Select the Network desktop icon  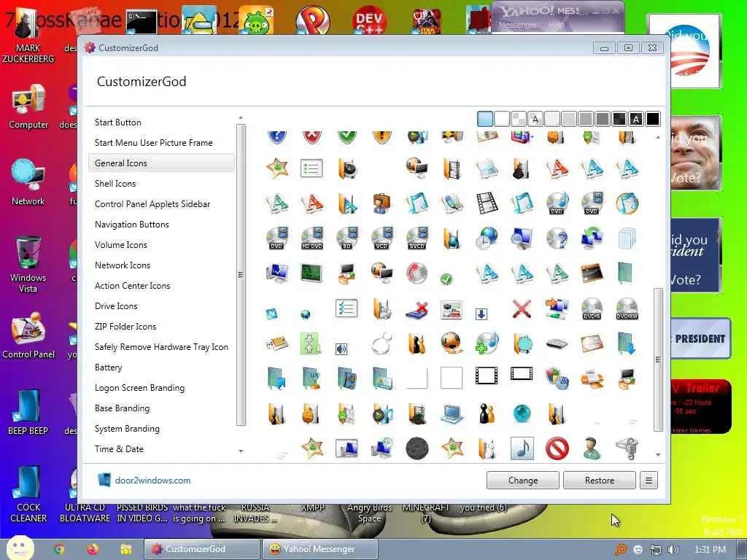[x=28, y=182]
